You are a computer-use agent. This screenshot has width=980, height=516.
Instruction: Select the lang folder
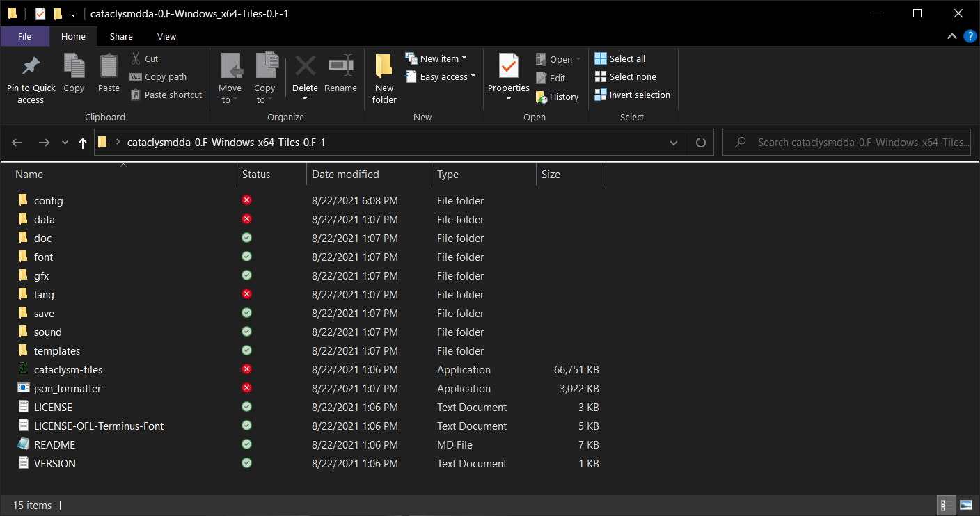coord(44,295)
